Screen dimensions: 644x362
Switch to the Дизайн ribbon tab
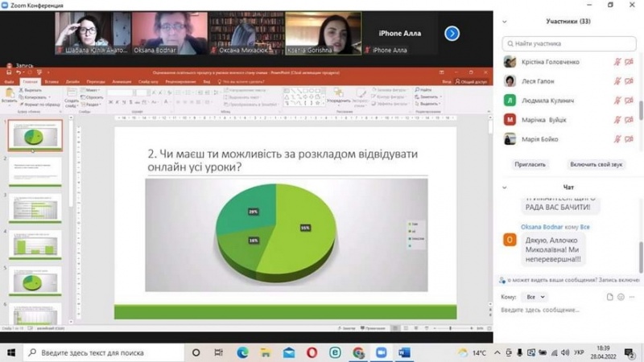point(72,81)
